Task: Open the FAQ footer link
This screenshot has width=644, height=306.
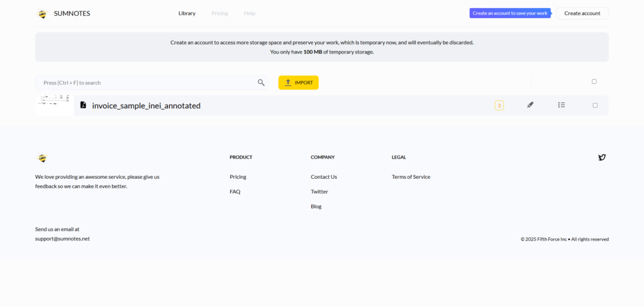Action: click(x=235, y=191)
